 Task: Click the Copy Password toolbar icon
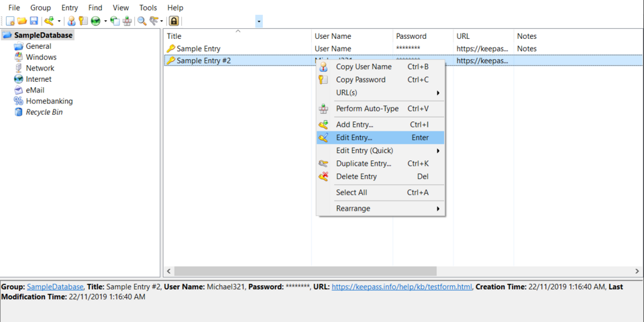[83, 21]
